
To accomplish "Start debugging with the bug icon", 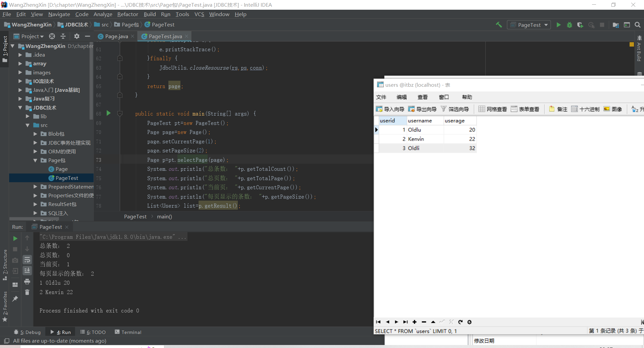I will (x=569, y=25).
